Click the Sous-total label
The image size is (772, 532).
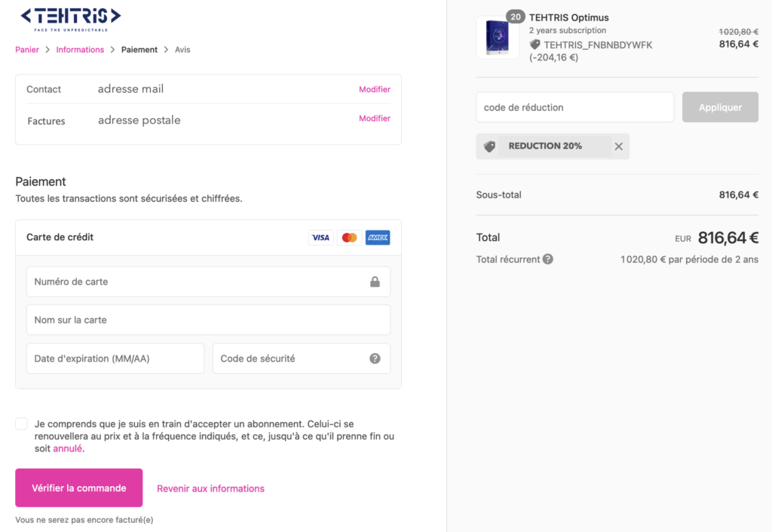point(499,195)
